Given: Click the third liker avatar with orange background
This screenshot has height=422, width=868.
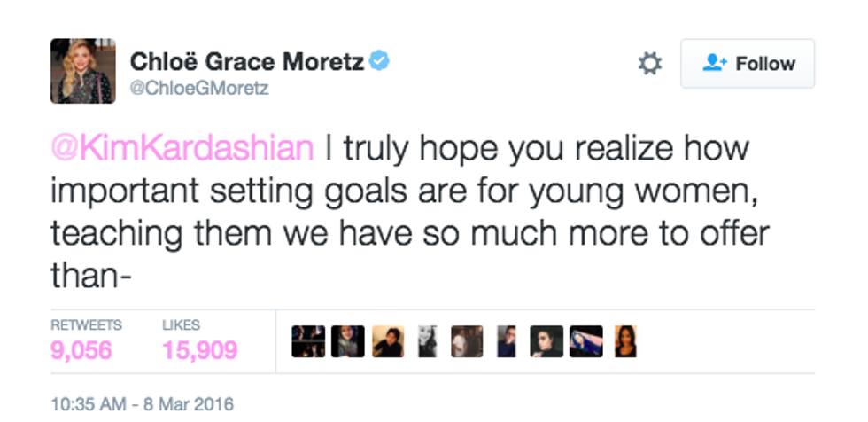Looking at the screenshot, I should point(388,341).
